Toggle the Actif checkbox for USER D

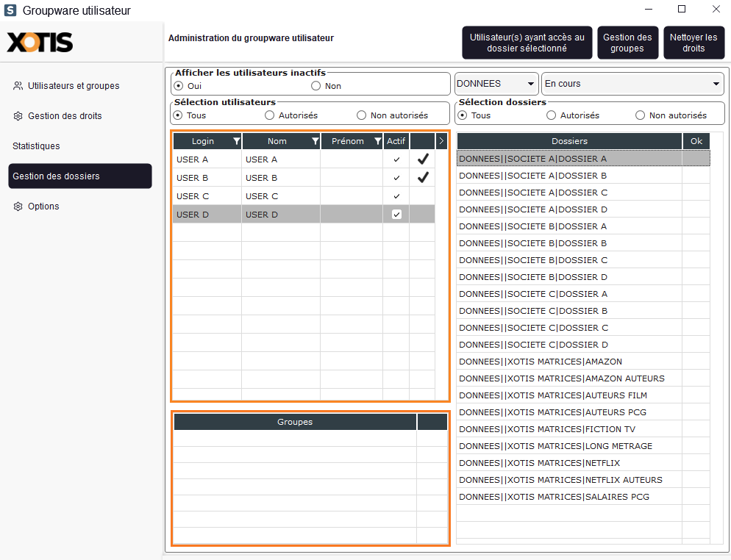pyautogui.click(x=396, y=215)
